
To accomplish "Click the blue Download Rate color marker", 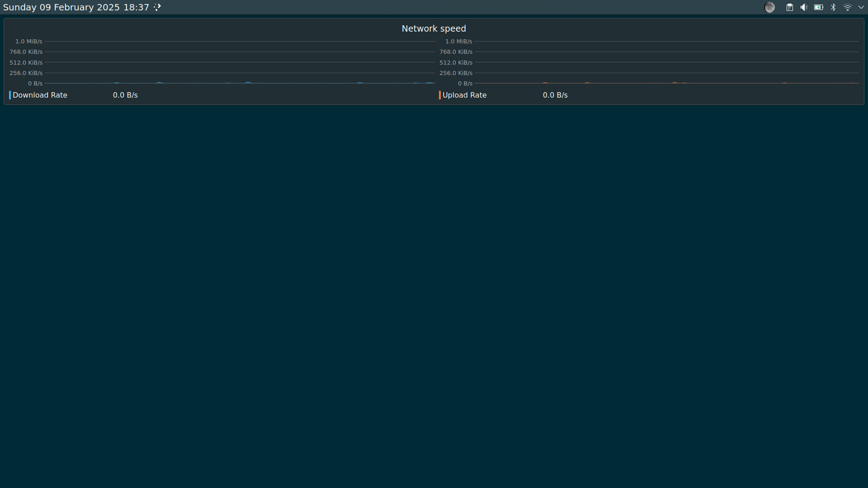I will (x=10, y=95).
